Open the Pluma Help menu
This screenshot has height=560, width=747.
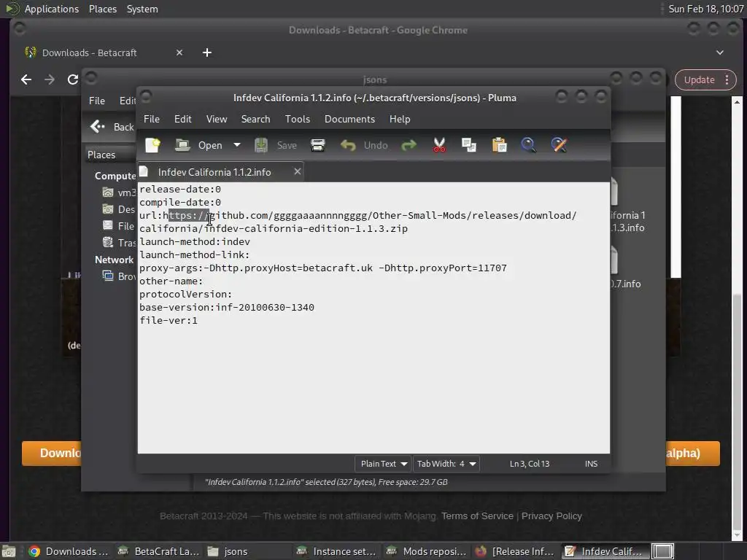coord(400,119)
